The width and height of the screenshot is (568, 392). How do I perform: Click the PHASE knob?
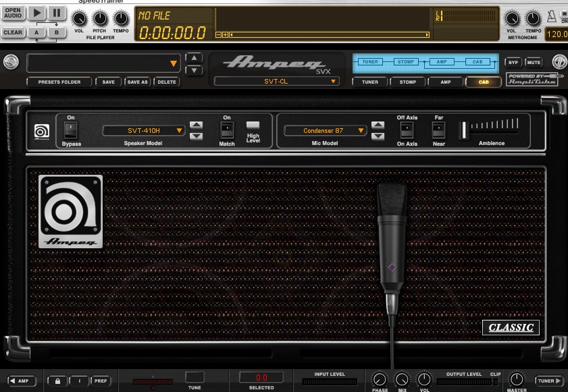[x=380, y=380]
